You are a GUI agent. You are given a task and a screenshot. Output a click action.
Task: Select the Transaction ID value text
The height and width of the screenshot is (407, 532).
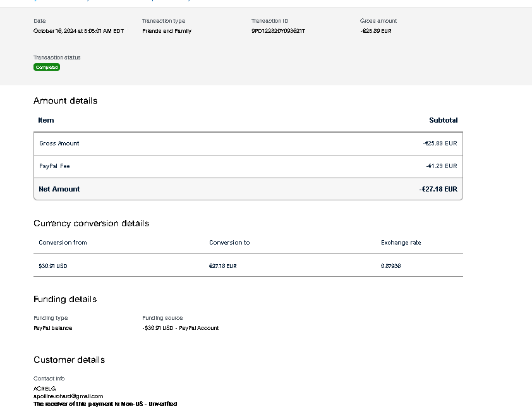pos(278,31)
